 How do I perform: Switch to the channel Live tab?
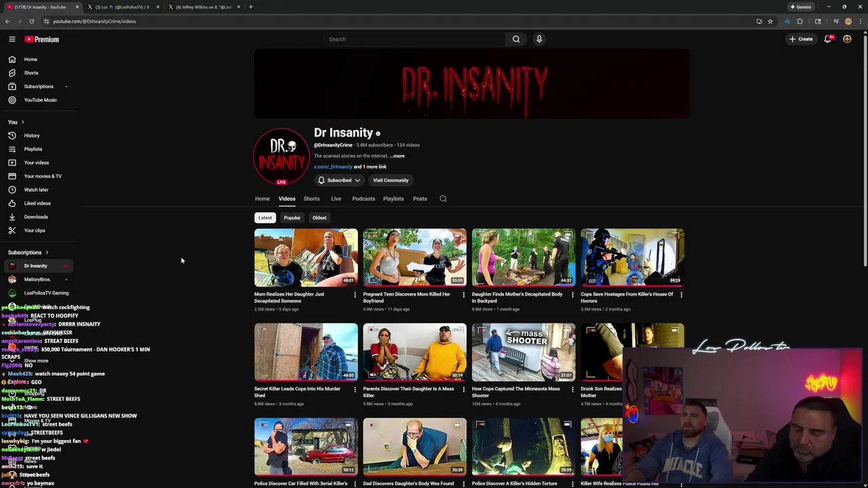pyautogui.click(x=336, y=199)
